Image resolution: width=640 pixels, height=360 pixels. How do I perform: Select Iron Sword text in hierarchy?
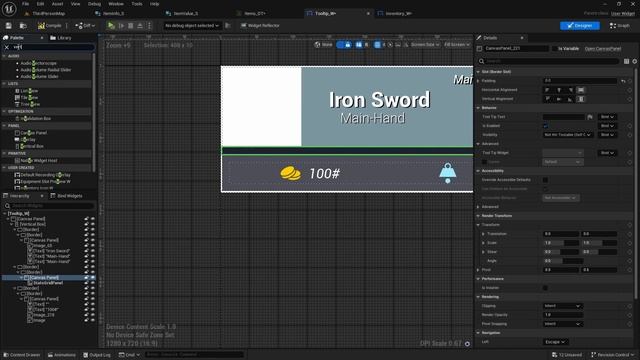pyautogui.click(x=49, y=251)
